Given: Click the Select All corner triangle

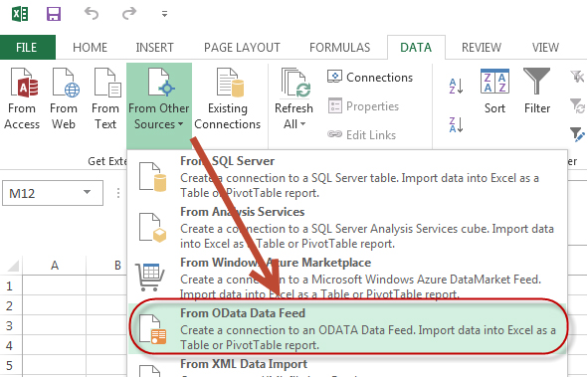Looking at the screenshot, I should pos(12,266).
